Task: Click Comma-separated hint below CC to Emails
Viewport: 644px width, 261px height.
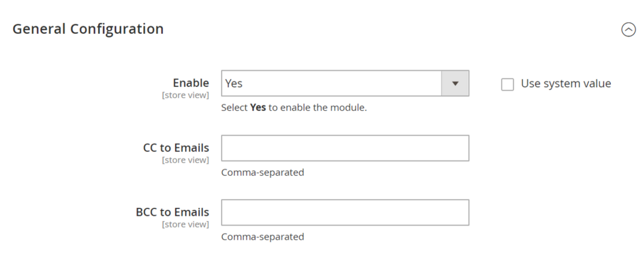Action: pyautogui.click(x=262, y=173)
